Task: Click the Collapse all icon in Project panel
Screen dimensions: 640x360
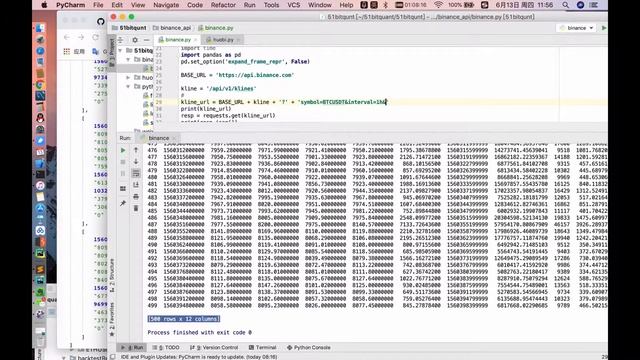Action: pos(121,40)
